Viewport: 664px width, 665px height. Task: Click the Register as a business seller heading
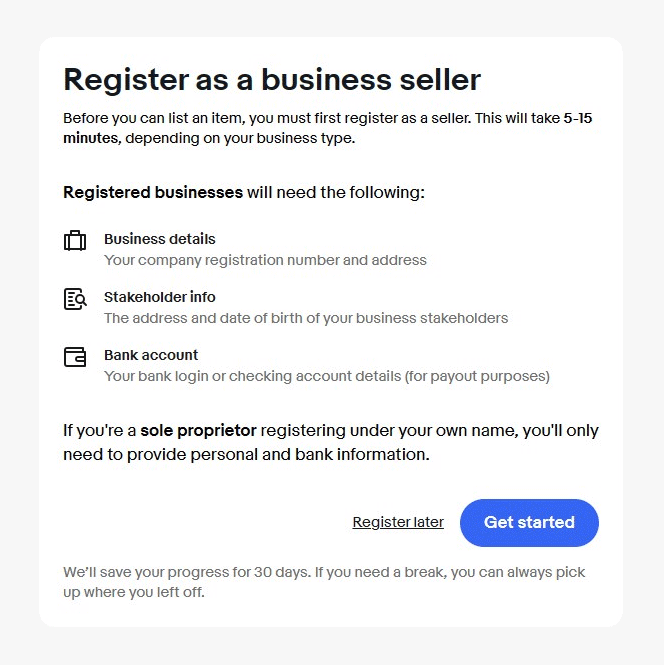pyautogui.click(x=272, y=80)
